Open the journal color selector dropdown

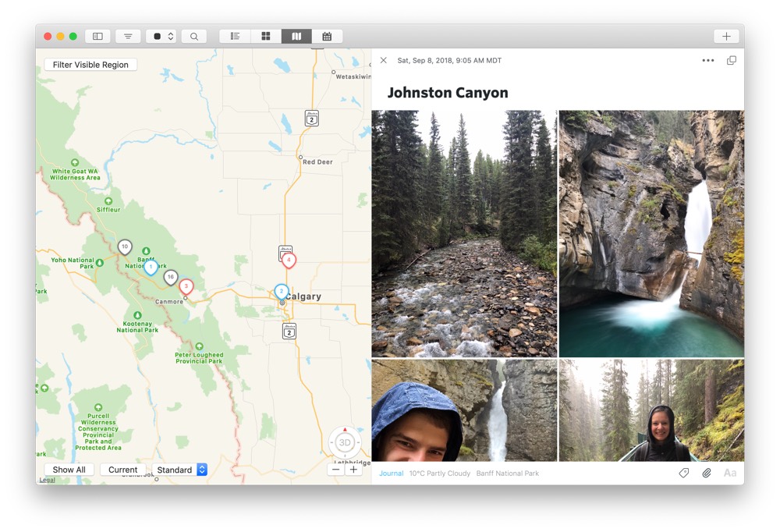tap(161, 37)
